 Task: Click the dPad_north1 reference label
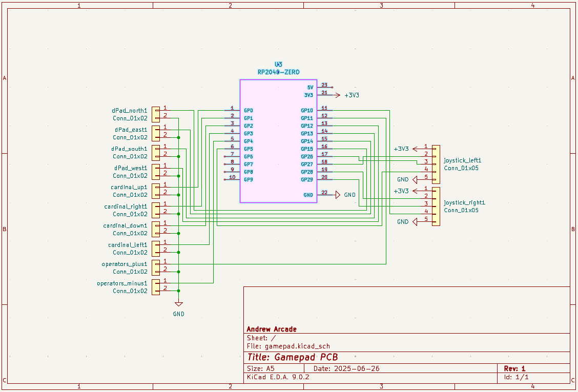(x=130, y=110)
